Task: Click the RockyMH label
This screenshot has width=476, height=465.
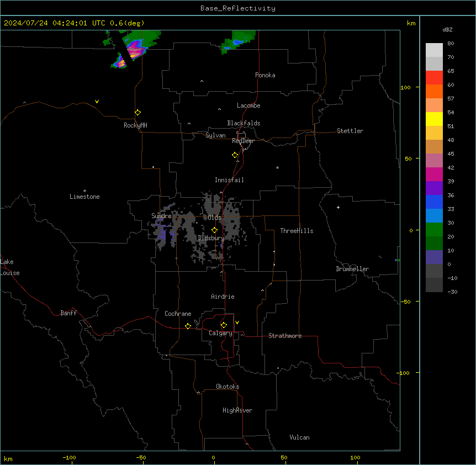Action: (x=135, y=125)
